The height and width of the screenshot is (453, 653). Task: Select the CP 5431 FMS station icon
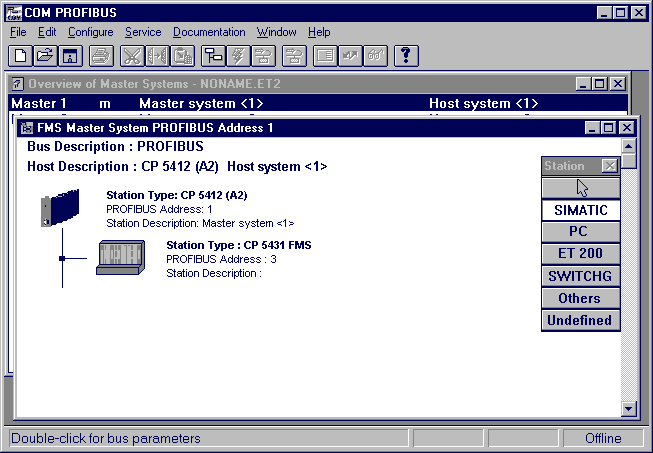pos(121,257)
